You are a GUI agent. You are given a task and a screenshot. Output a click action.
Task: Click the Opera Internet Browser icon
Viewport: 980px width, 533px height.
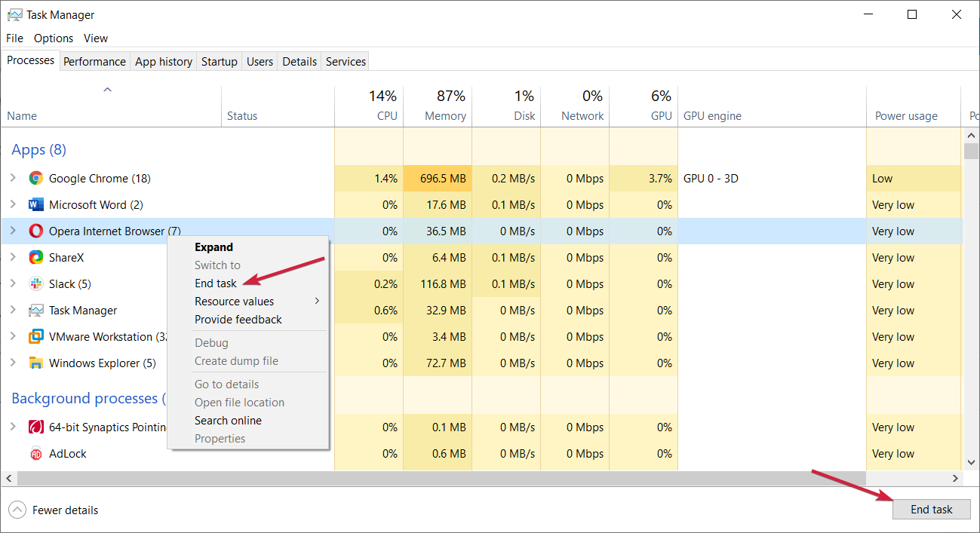click(x=35, y=231)
